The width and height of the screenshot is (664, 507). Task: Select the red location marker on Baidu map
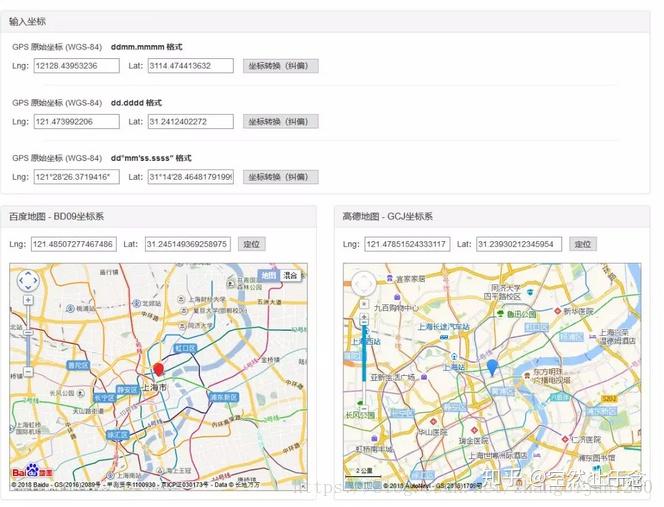pyautogui.click(x=158, y=369)
